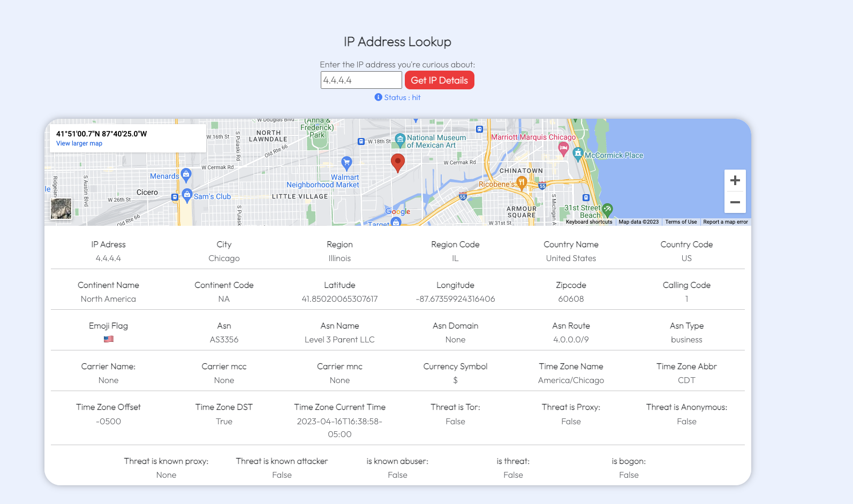The image size is (853, 504).
Task: Zoom in the map with plus button
Action: coord(735,180)
